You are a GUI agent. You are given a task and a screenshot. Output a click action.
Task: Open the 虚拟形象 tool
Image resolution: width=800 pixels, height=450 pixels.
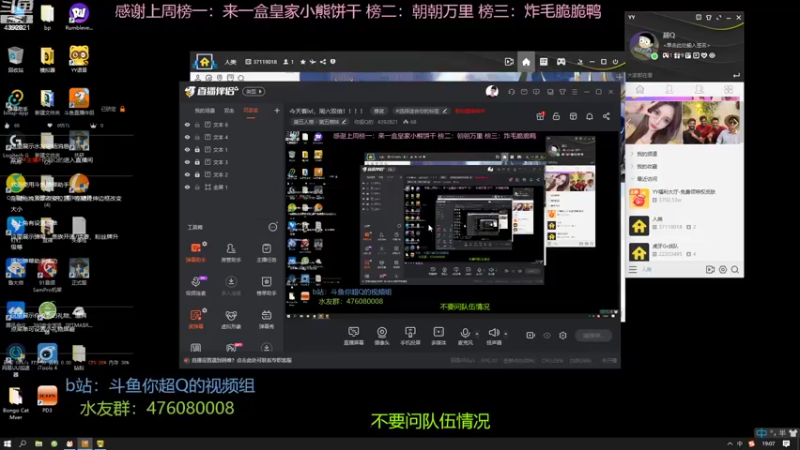pos(231,319)
